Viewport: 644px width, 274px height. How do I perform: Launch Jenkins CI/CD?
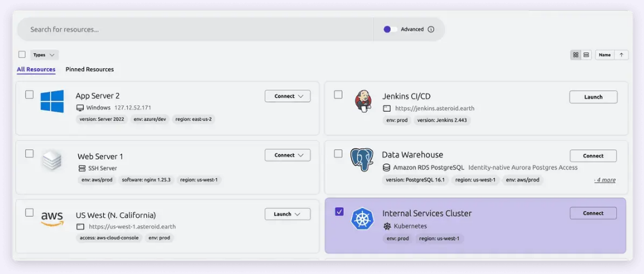(x=593, y=97)
